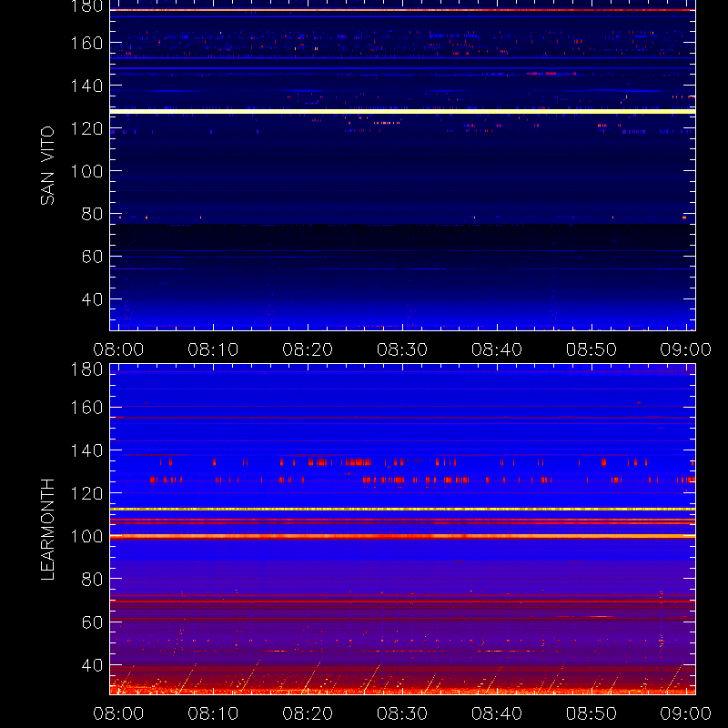
Task: Select the 160 tick label on San Vito plot
Action: pos(86,43)
